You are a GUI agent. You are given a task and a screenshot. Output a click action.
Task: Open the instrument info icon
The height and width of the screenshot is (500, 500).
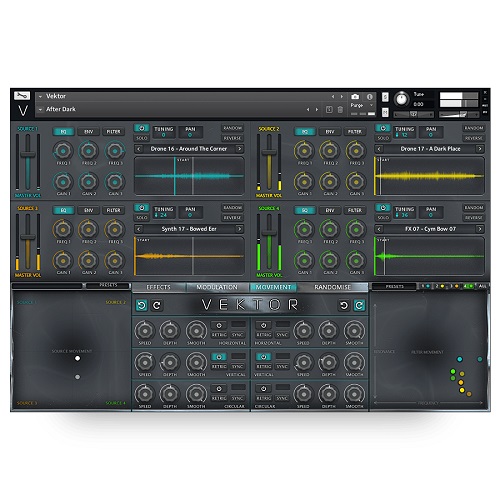370,97
